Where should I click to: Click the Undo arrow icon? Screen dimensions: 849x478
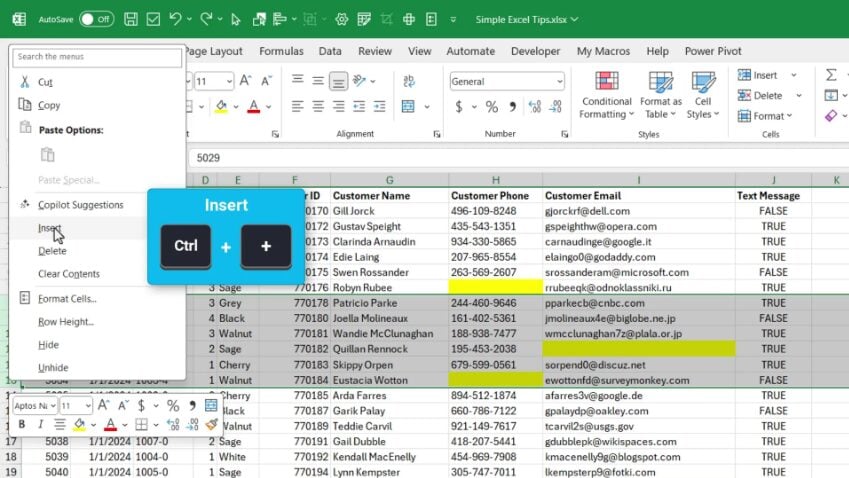pos(175,19)
